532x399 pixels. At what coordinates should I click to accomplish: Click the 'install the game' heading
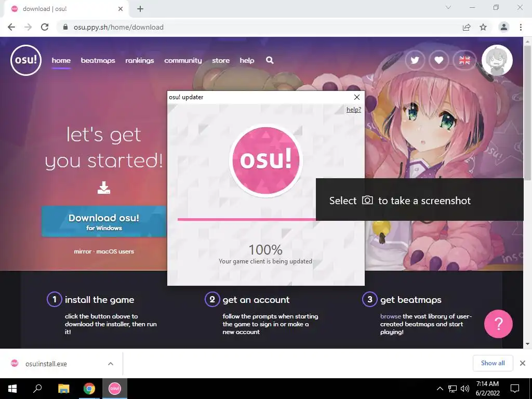point(99,300)
